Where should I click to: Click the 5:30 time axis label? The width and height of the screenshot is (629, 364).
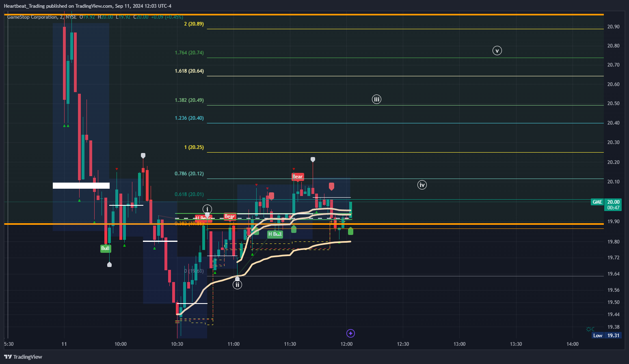pyautogui.click(x=9, y=344)
